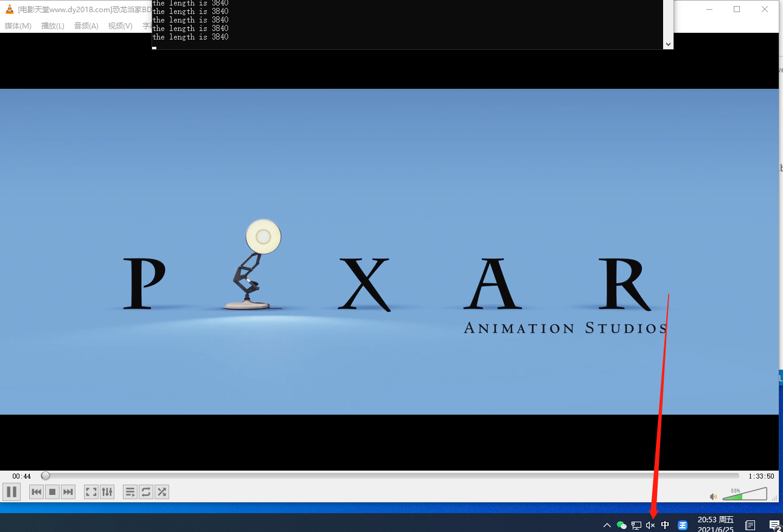Click the VLC cone icon in title bar
Screen dimensions: 783x532
pyautogui.click(x=9, y=9)
